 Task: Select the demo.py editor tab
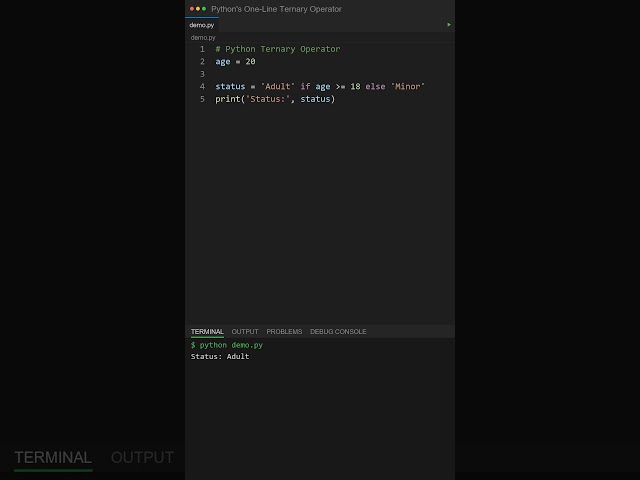(x=202, y=25)
